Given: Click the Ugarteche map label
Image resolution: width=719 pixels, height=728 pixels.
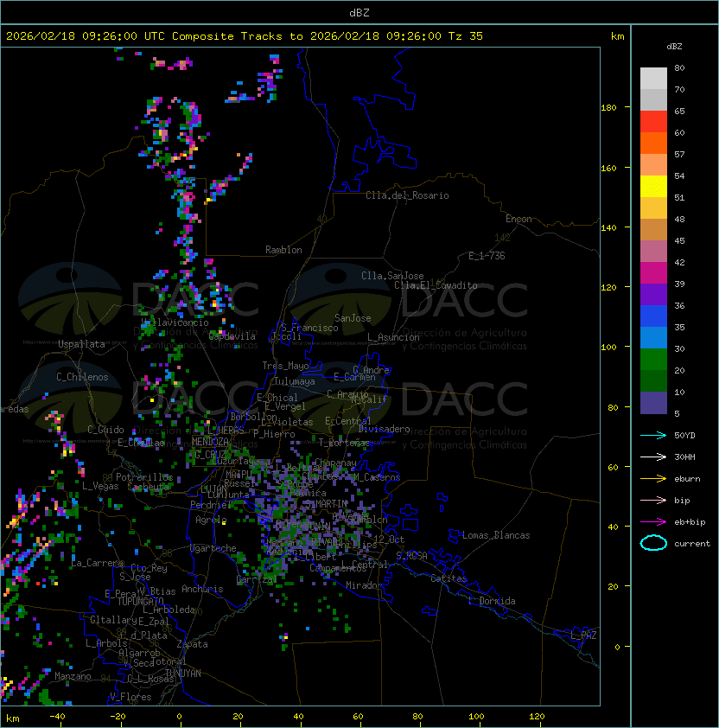Looking at the screenshot, I should (213, 548).
